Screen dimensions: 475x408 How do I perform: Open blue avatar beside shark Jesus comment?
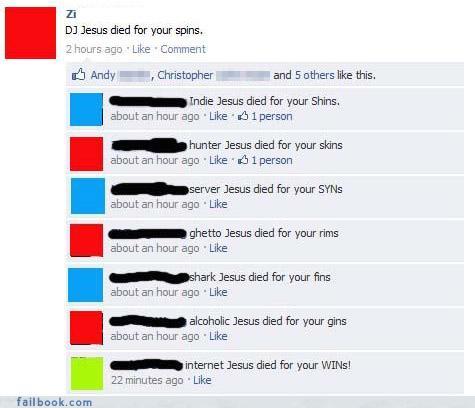point(86,285)
